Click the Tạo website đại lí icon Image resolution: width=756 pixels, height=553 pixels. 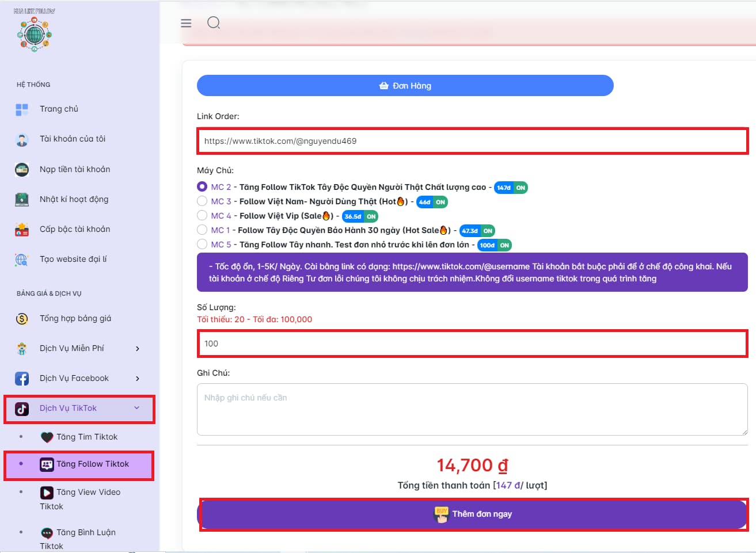tap(22, 259)
